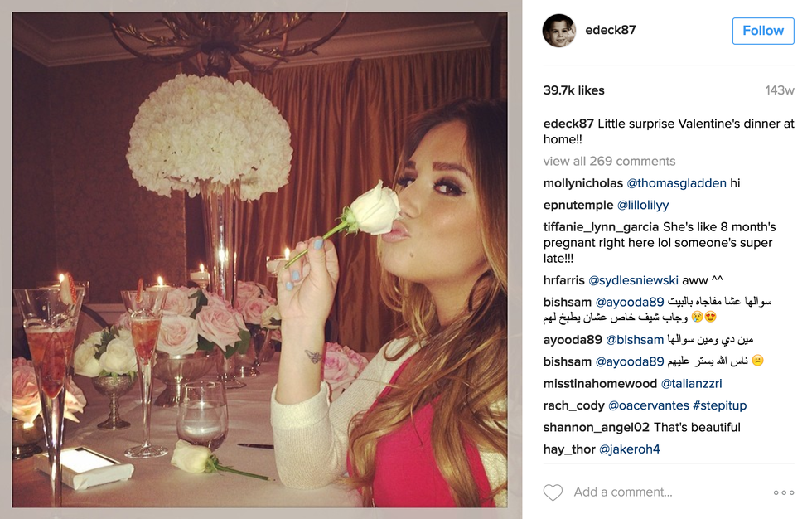812x519 pixels.
Task: Visit shannon_angel02's profile
Action: point(596,427)
